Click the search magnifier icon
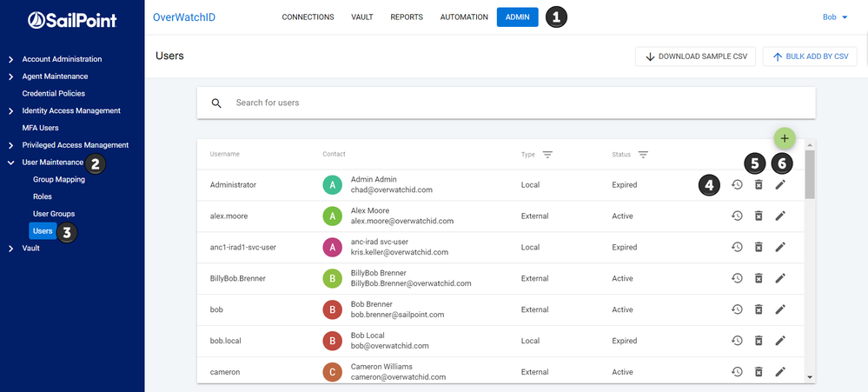This screenshot has width=868, height=392. click(217, 103)
